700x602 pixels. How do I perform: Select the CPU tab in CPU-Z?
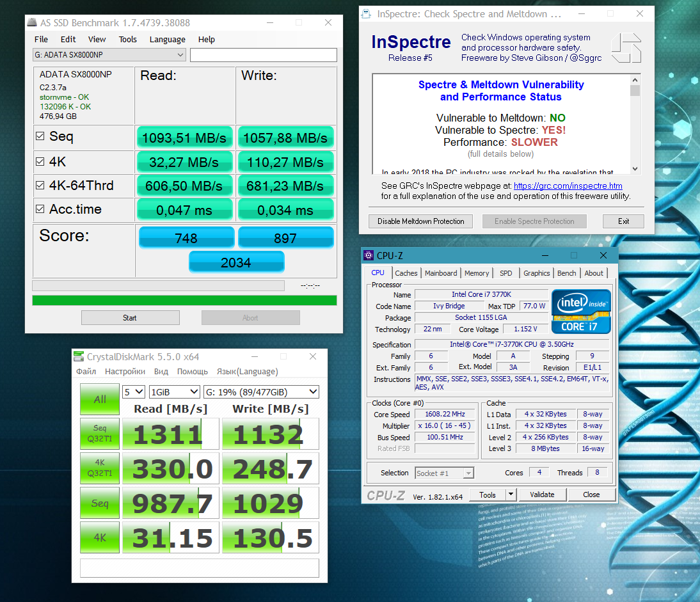click(378, 273)
